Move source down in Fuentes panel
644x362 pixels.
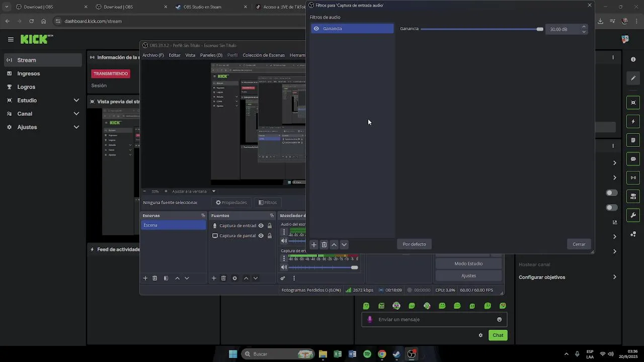click(256, 278)
